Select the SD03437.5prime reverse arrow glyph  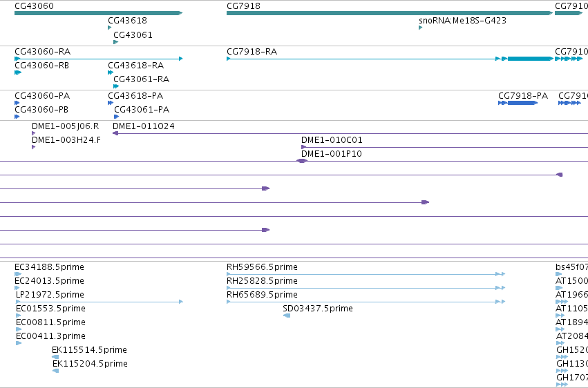coord(287,316)
